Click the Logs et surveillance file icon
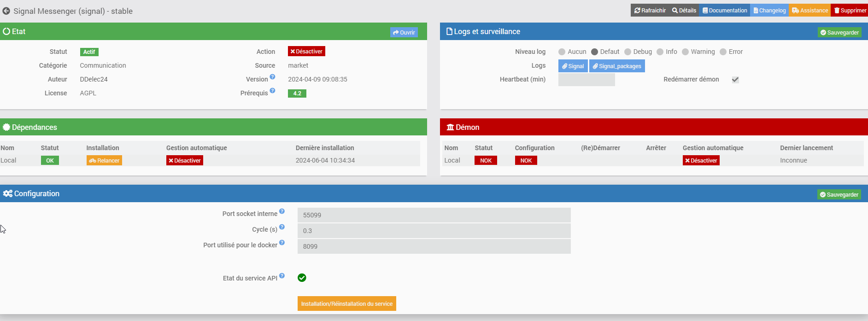This screenshot has width=868, height=321. pos(449,31)
